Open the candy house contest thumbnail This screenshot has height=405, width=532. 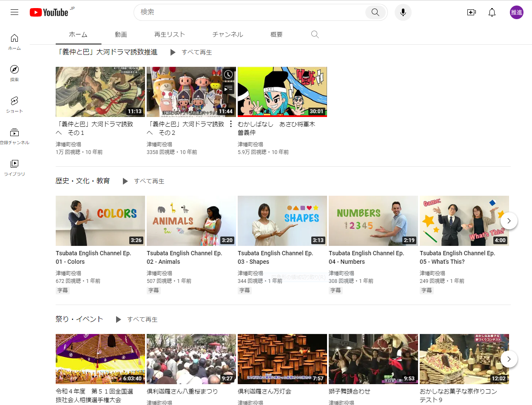(x=464, y=359)
